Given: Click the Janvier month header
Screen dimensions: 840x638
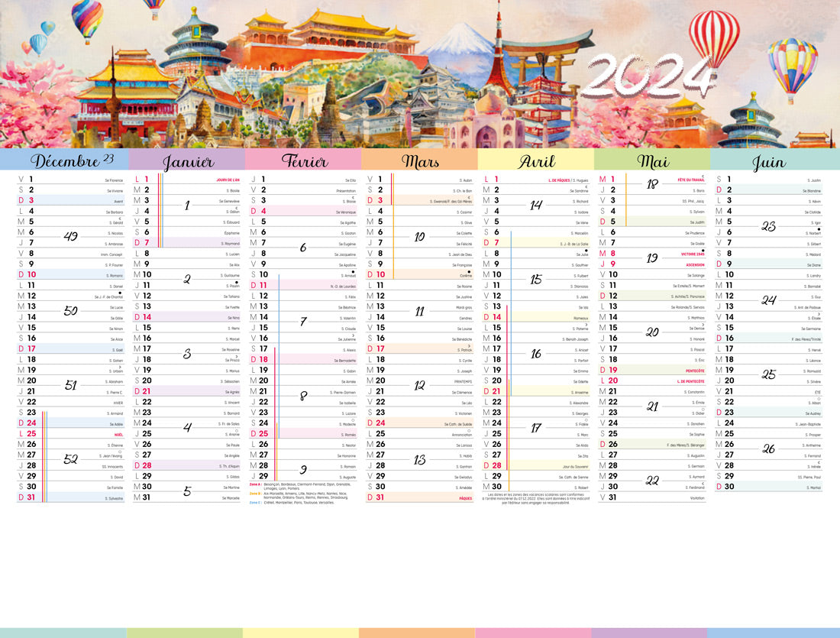Looking at the screenshot, I should click(x=187, y=160).
